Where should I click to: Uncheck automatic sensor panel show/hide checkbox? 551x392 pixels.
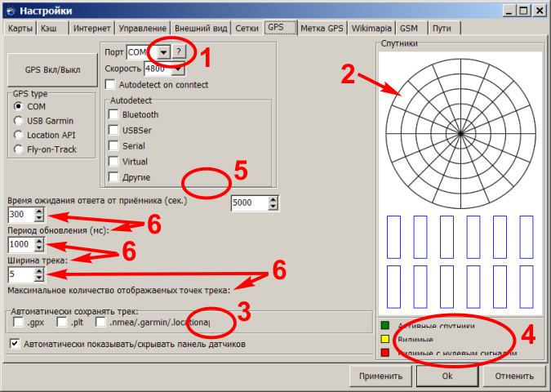(14, 345)
